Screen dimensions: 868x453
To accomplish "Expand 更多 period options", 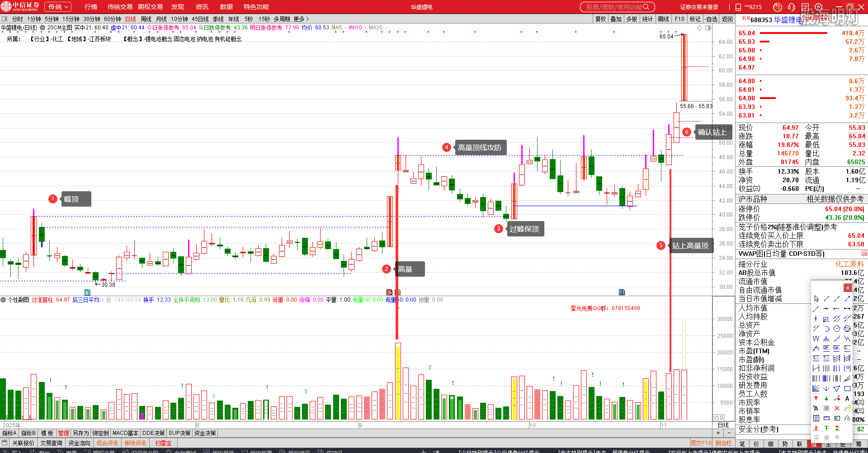I will tap(301, 19).
